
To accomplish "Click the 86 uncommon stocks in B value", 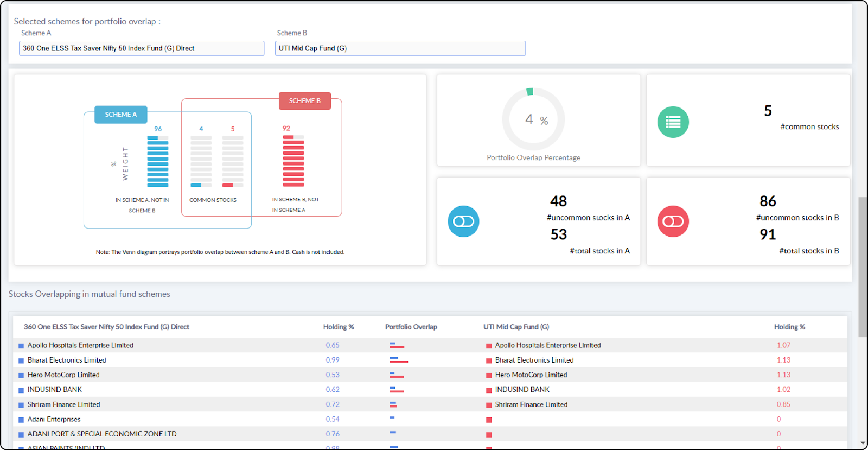I will coord(768,201).
